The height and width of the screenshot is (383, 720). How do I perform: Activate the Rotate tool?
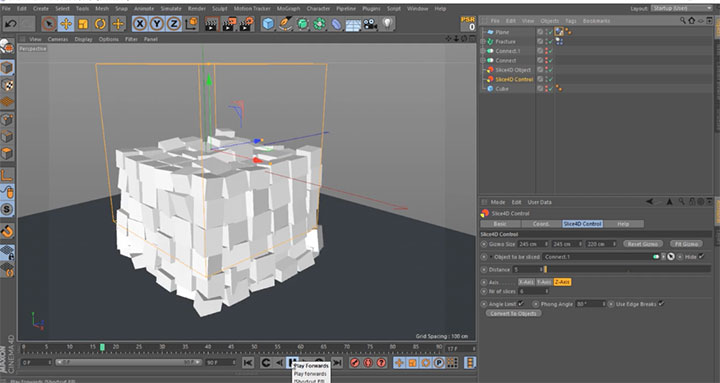click(100, 24)
